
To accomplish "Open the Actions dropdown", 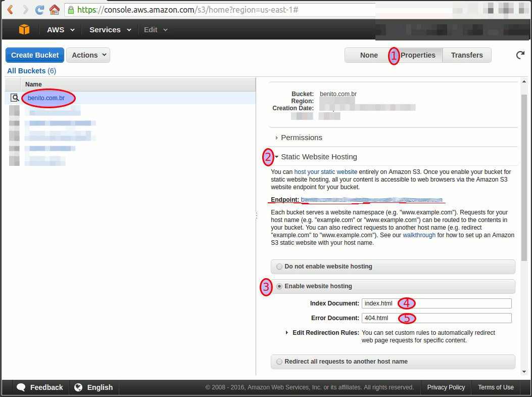I will (88, 55).
